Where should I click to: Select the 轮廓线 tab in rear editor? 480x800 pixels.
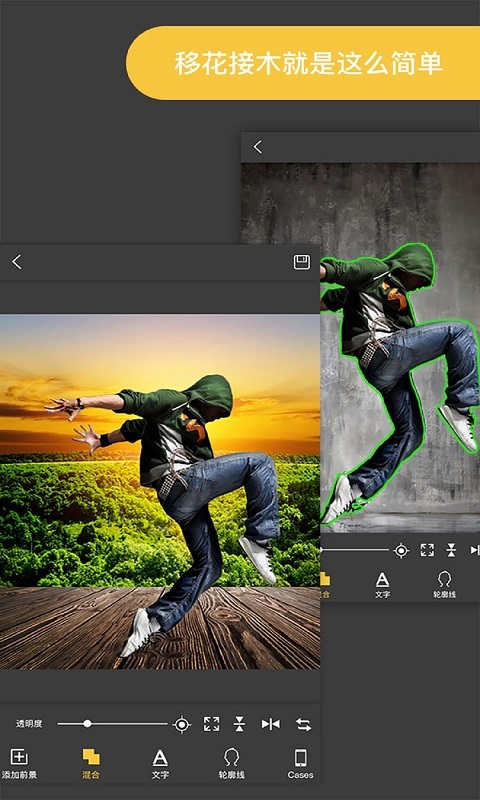click(444, 585)
